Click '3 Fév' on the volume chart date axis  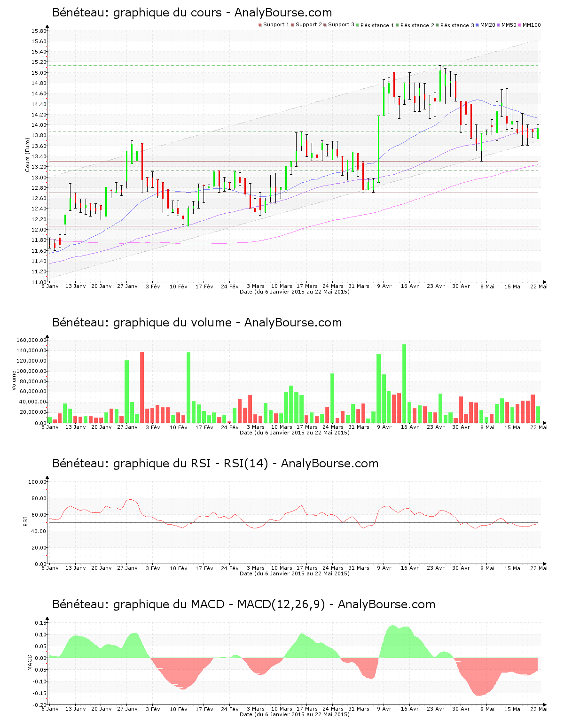coord(153,427)
